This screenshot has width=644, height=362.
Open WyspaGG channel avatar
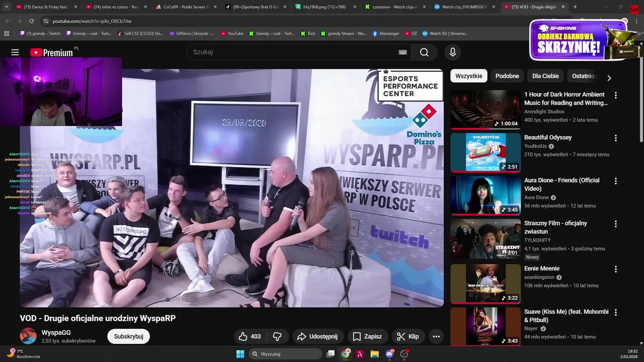click(x=28, y=336)
